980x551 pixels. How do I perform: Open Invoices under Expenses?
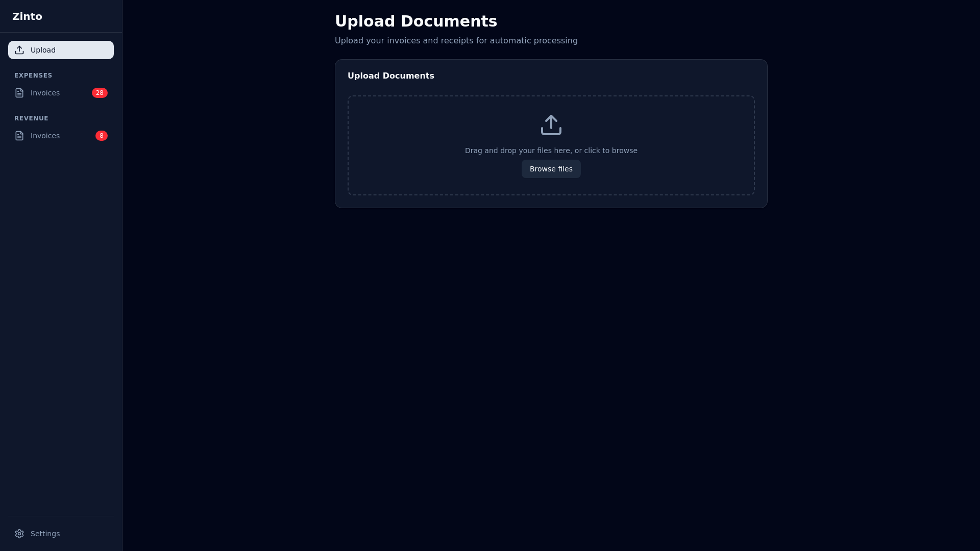[61, 93]
